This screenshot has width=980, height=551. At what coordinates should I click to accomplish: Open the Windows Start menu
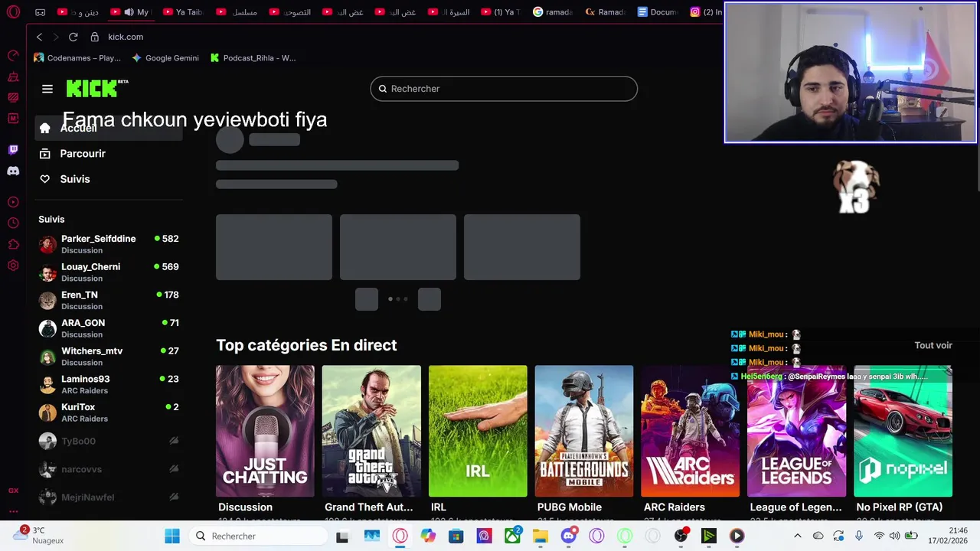coord(172,536)
